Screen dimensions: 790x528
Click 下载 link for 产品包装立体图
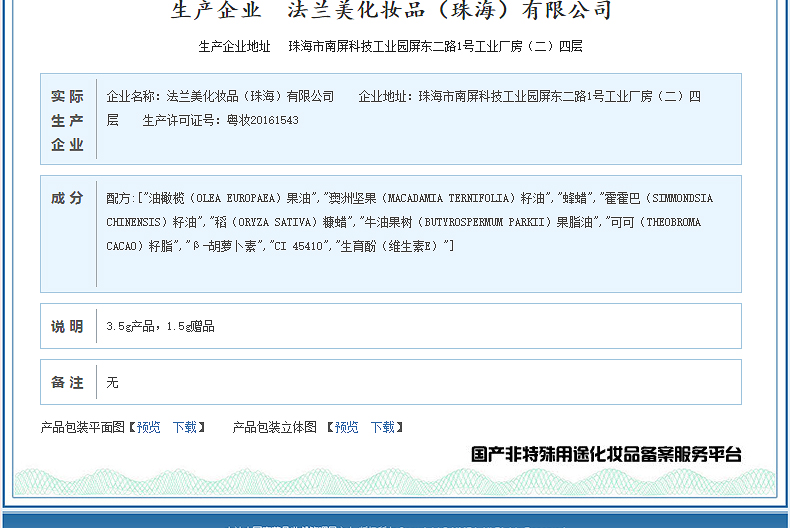(x=382, y=427)
